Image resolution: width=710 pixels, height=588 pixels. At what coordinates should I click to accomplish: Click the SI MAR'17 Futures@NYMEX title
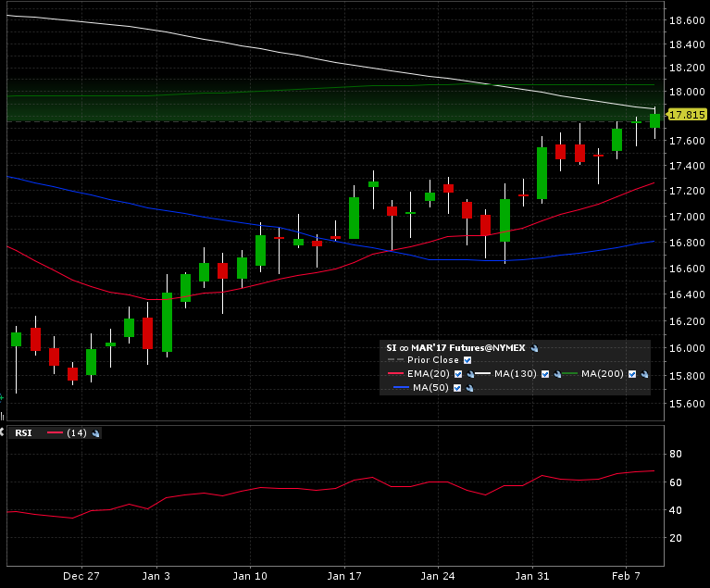tap(455, 348)
